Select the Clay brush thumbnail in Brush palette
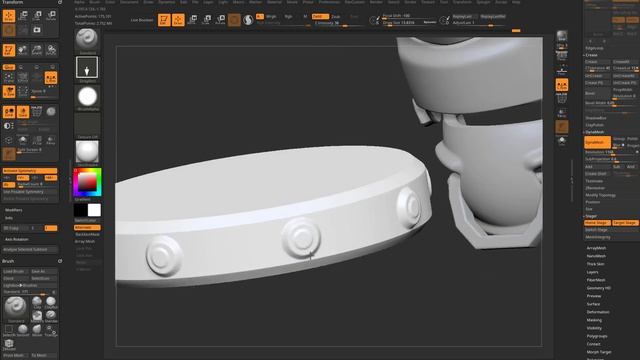Image resolution: width=640 pixels, height=360 pixels. (x=37, y=302)
